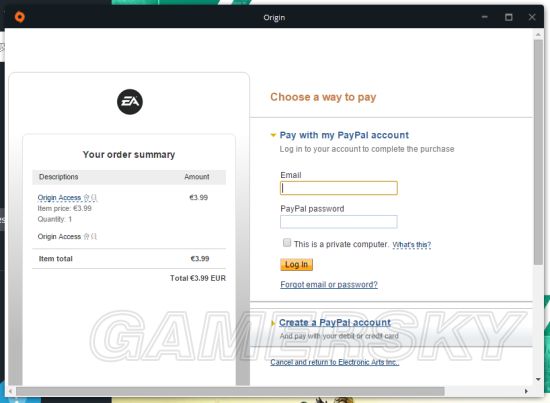
Task: Focus the Email input field
Action: point(339,188)
